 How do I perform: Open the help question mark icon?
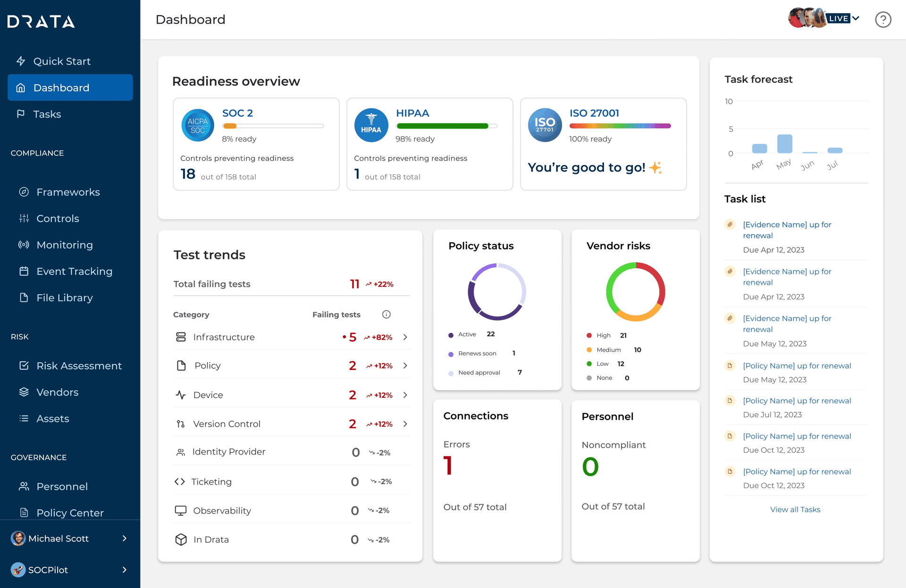(x=883, y=19)
